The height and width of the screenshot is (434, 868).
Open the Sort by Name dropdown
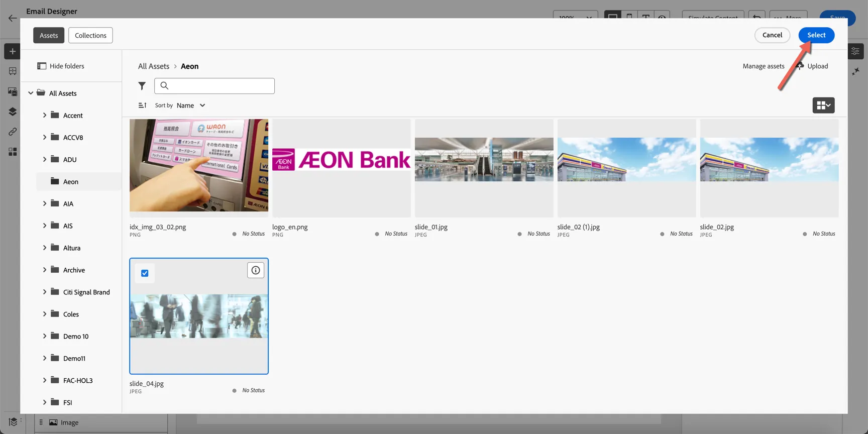pos(191,105)
